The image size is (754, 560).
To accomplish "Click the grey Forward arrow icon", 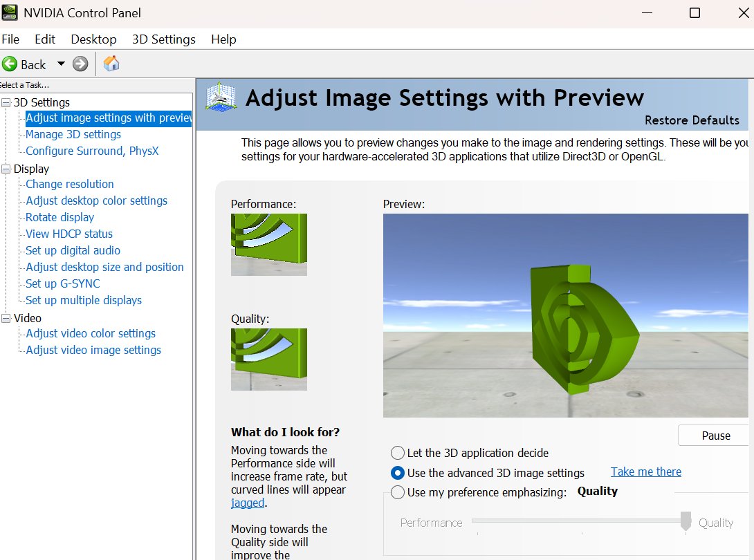I will pos(80,64).
